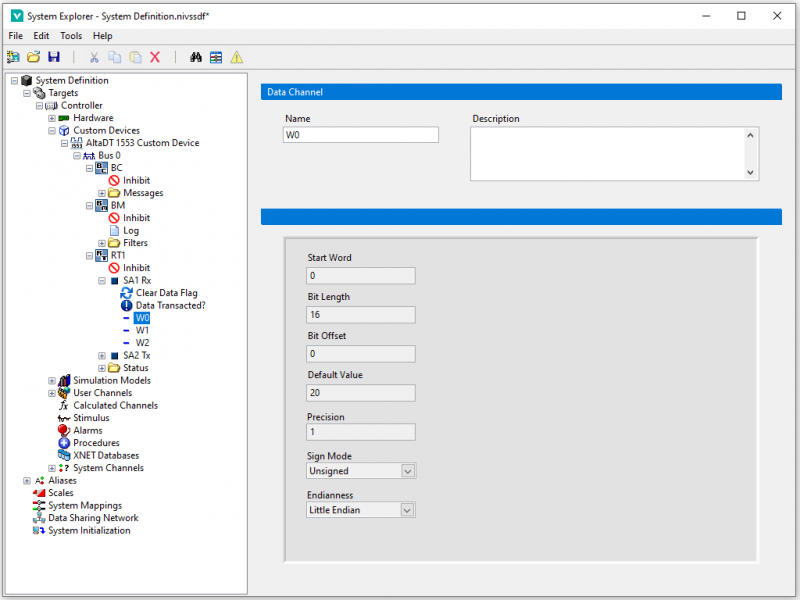Open the Help menu
The width and height of the screenshot is (800, 600).
coord(103,36)
